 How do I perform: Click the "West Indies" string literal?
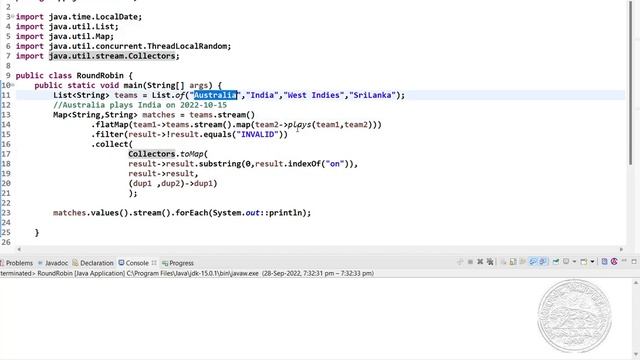point(314,95)
